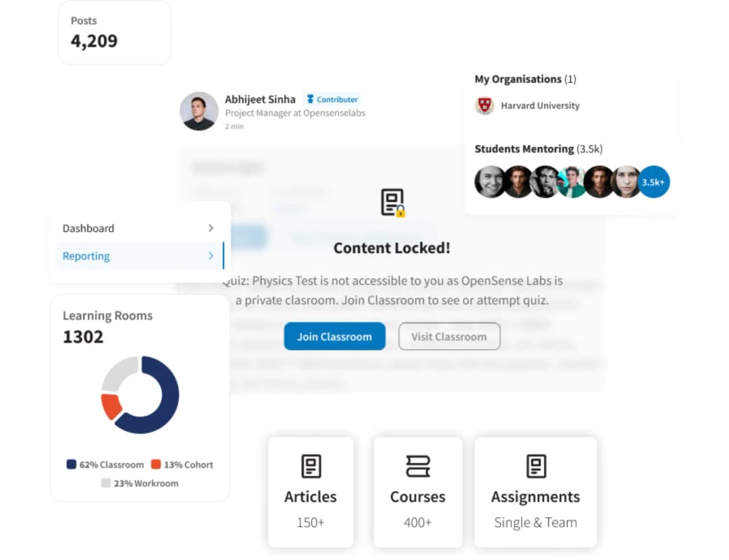Click the Learning Rooms heading
Viewport: 729px width, 560px height.
[x=107, y=316]
